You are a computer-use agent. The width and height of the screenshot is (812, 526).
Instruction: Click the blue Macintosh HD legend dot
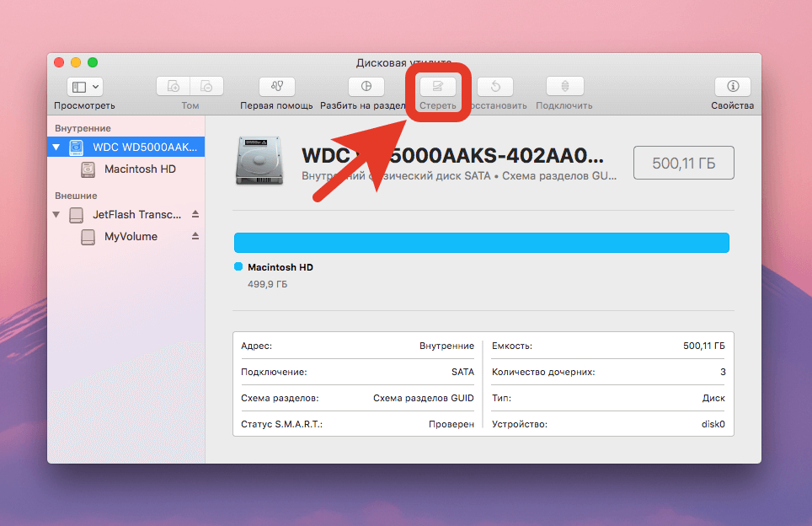[x=238, y=266]
